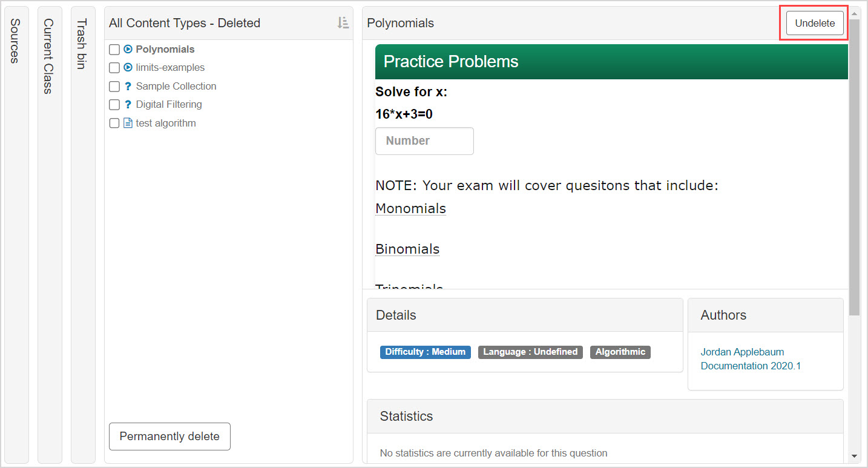Click the question mark icon beside Digital Filtering

pyautogui.click(x=127, y=104)
